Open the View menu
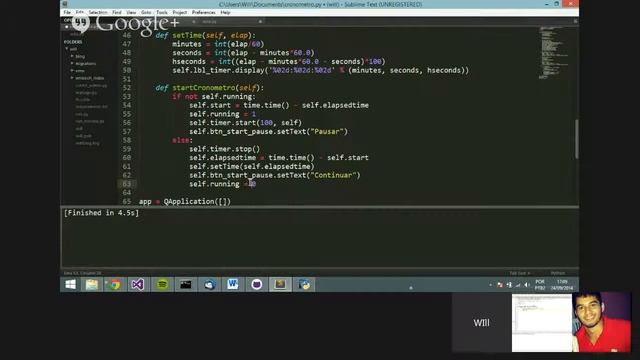The height and width of the screenshot is (360, 640). 131,13
